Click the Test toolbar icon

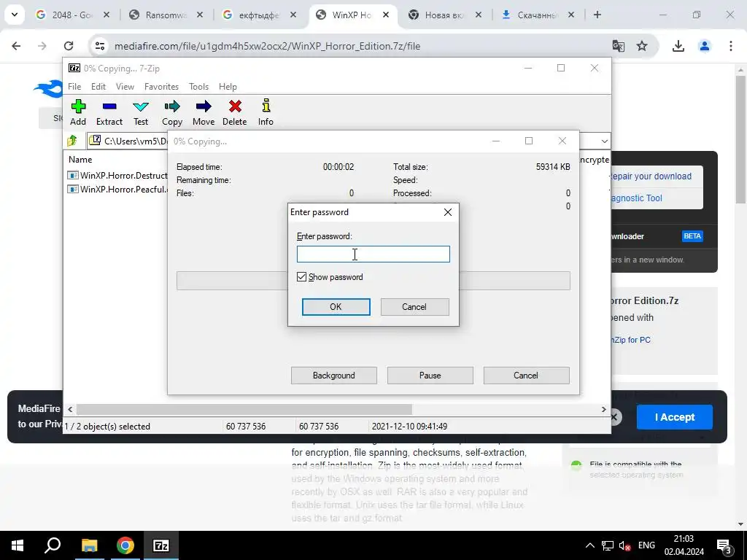point(141,112)
